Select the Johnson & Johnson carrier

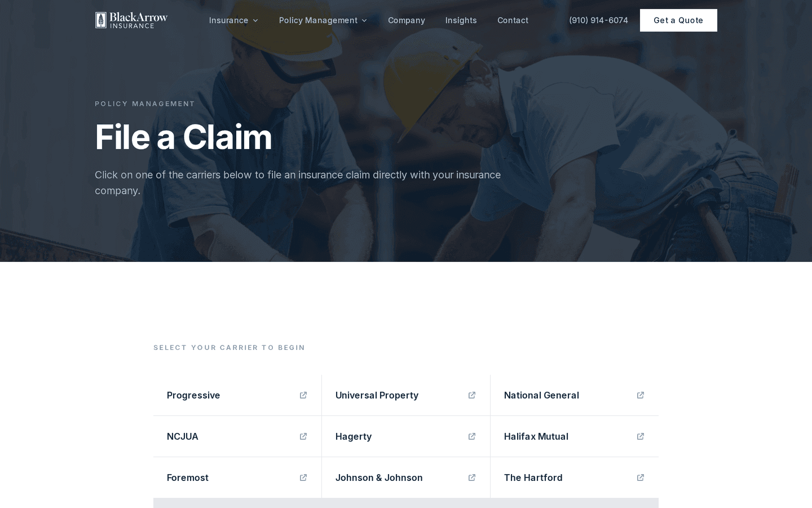(x=406, y=478)
